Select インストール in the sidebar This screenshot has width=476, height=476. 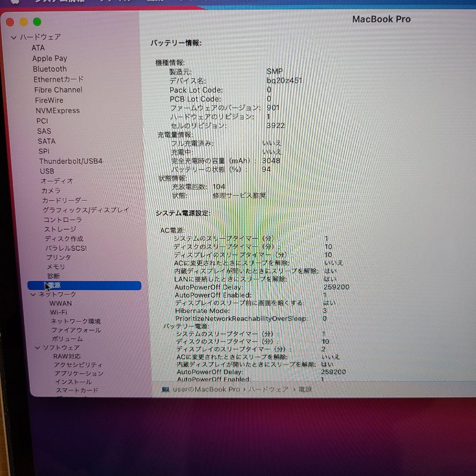pos(74,382)
